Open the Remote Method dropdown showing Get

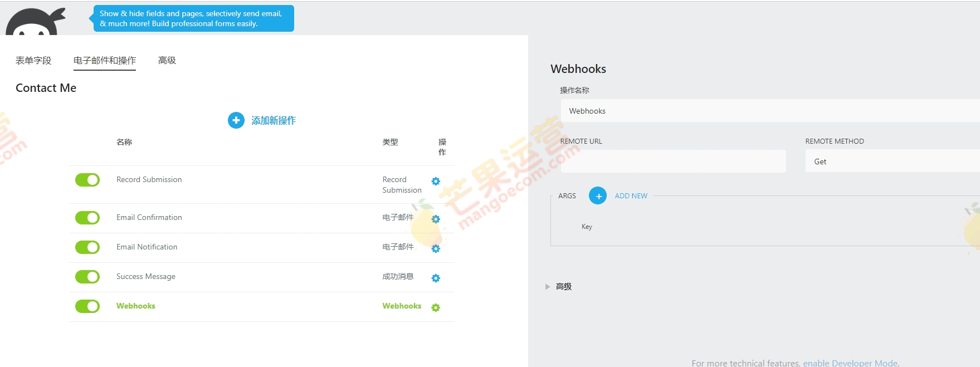[x=893, y=162]
